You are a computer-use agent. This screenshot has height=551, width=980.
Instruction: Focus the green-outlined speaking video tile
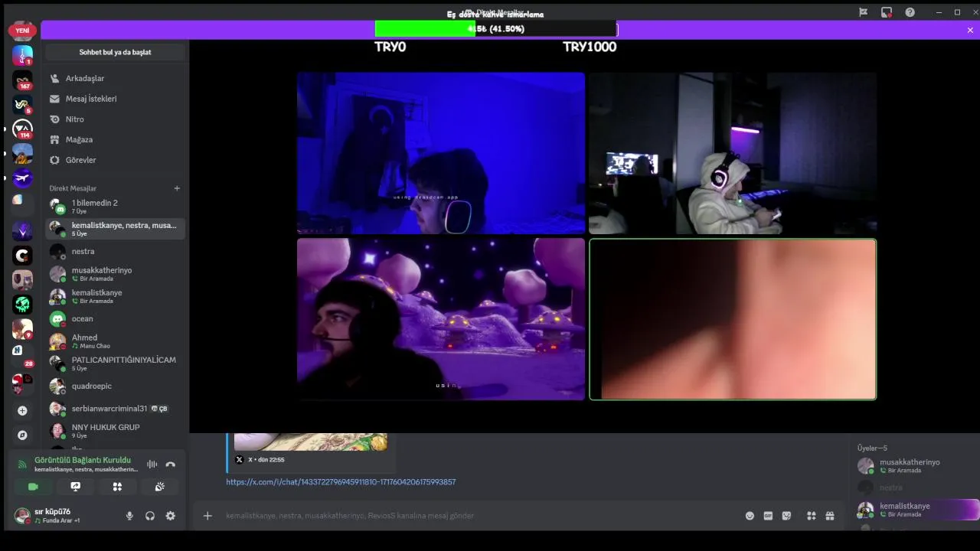tap(733, 319)
